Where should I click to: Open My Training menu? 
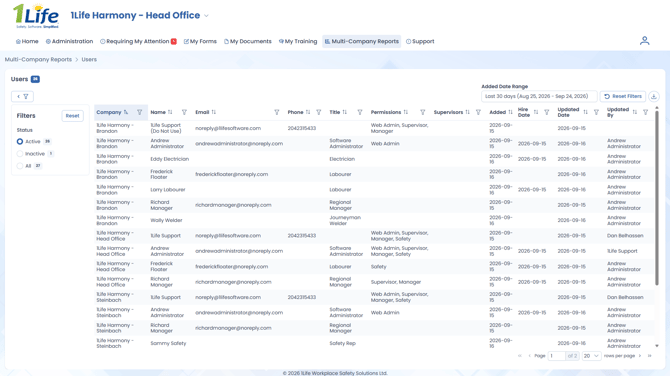(298, 41)
